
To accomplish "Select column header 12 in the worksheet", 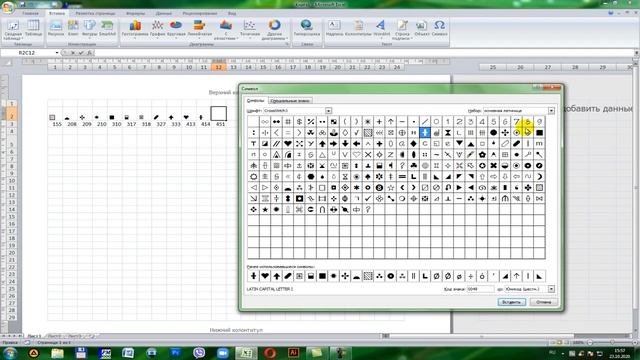I will click(x=218, y=67).
